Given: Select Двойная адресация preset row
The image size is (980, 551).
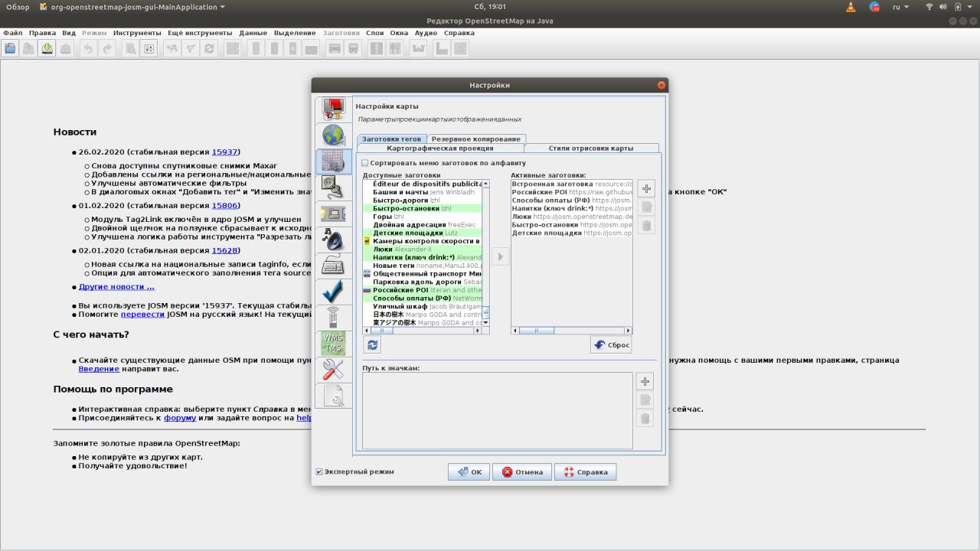Looking at the screenshot, I should tap(423, 224).
